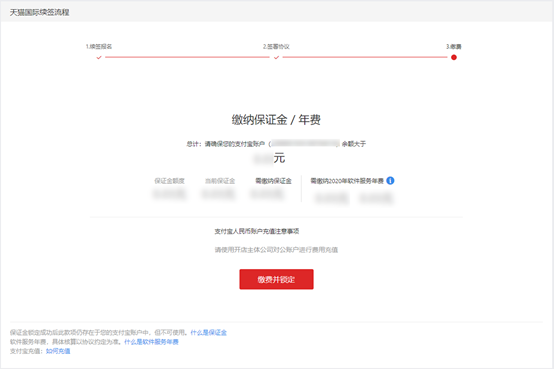Select step 1 续签报名 checkmark
The height and width of the screenshot is (369, 554).
99,57
